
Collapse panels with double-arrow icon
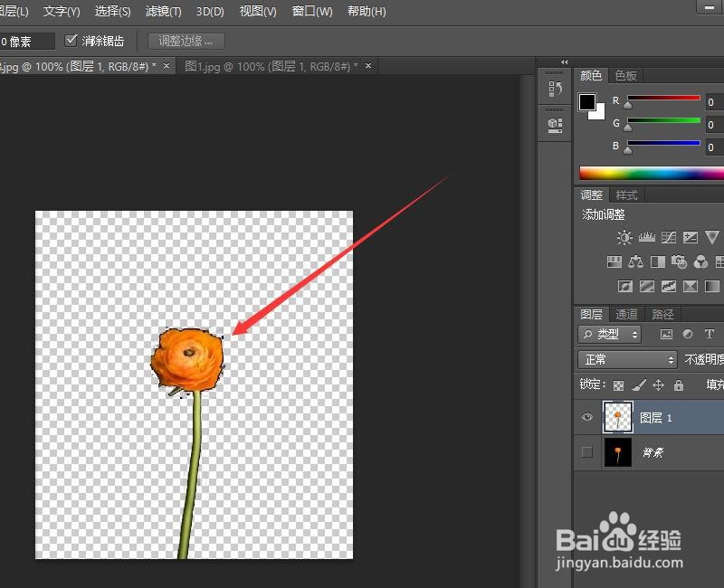click(564, 62)
